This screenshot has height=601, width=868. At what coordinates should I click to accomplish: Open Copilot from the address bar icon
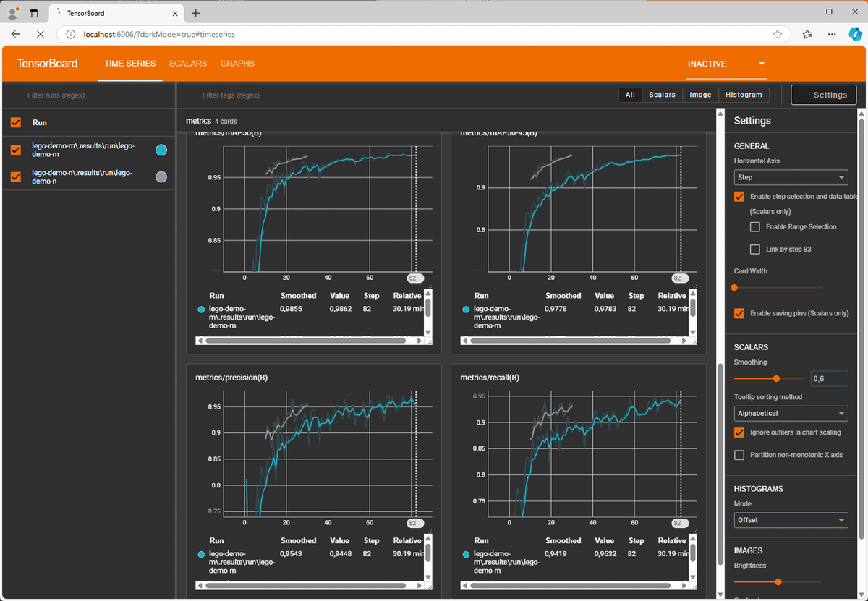coord(856,34)
